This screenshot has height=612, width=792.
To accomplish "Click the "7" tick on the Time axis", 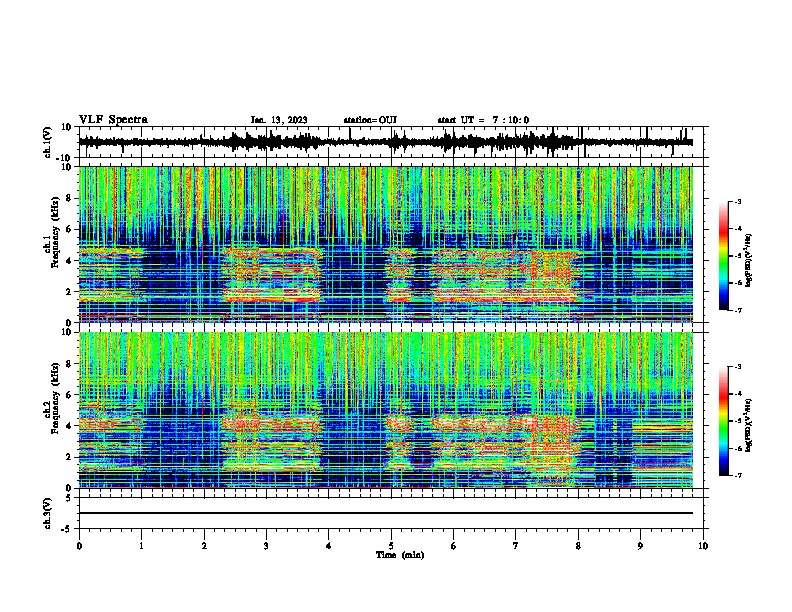I will click(516, 546).
